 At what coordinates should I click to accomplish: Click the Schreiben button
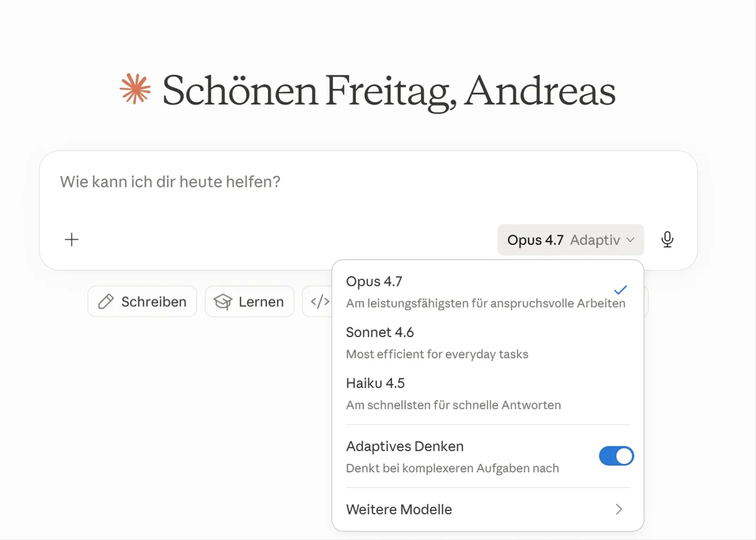click(142, 301)
